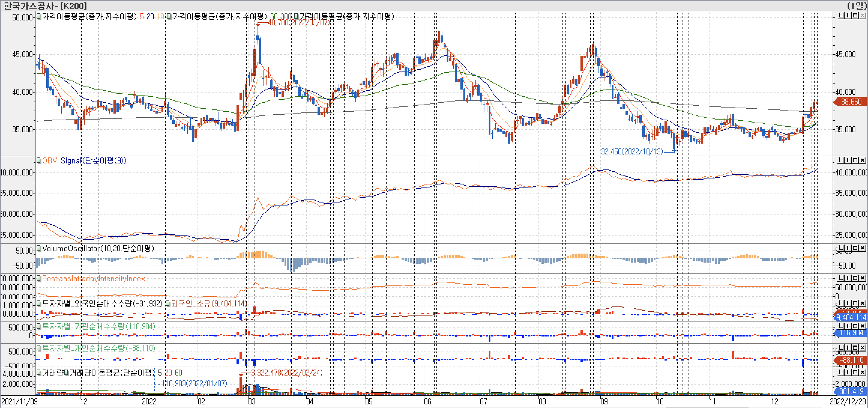Image resolution: width=868 pixels, height=408 pixels.
Task: Close the VolumeOscillator panel
Action: [863, 248]
